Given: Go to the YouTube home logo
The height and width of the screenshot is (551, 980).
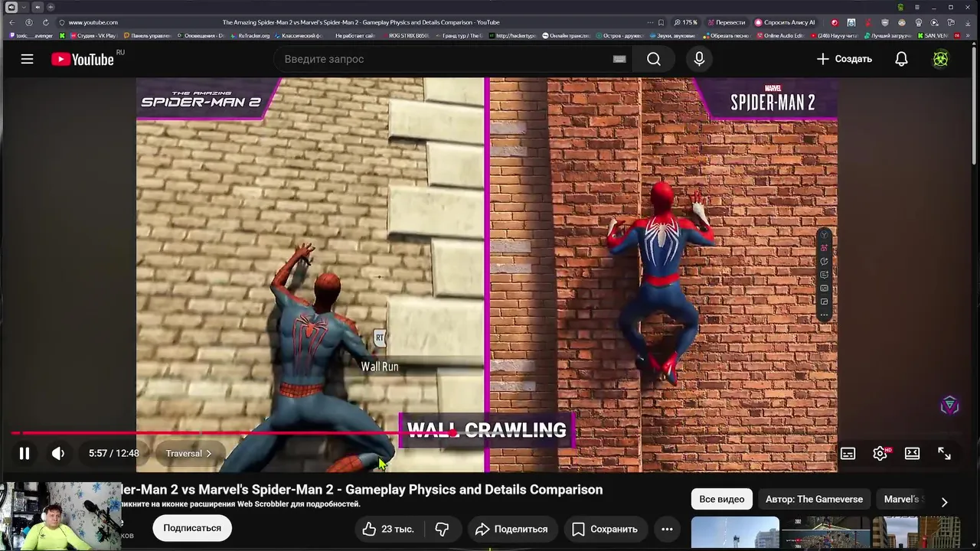Looking at the screenshot, I should (83, 60).
